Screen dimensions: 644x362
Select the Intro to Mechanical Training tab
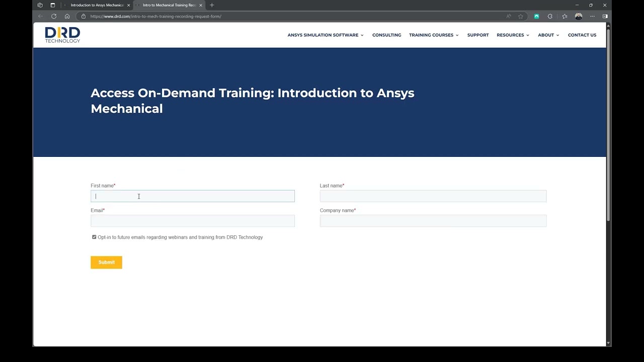[x=169, y=5]
